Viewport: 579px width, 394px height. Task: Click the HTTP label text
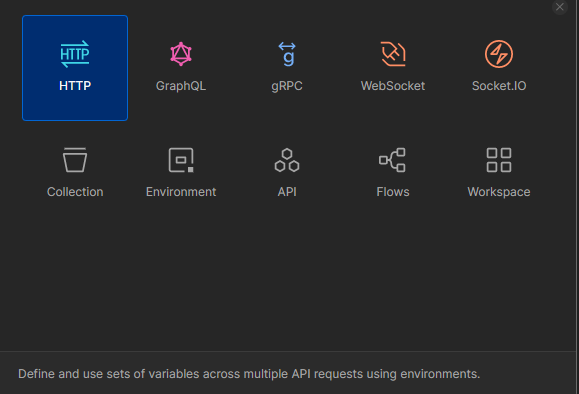pyautogui.click(x=75, y=86)
